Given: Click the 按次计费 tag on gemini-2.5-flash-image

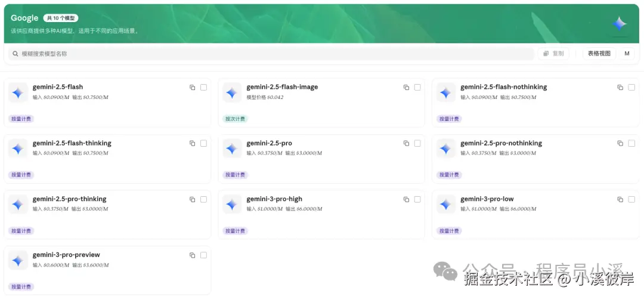Looking at the screenshot, I should point(236,119).
